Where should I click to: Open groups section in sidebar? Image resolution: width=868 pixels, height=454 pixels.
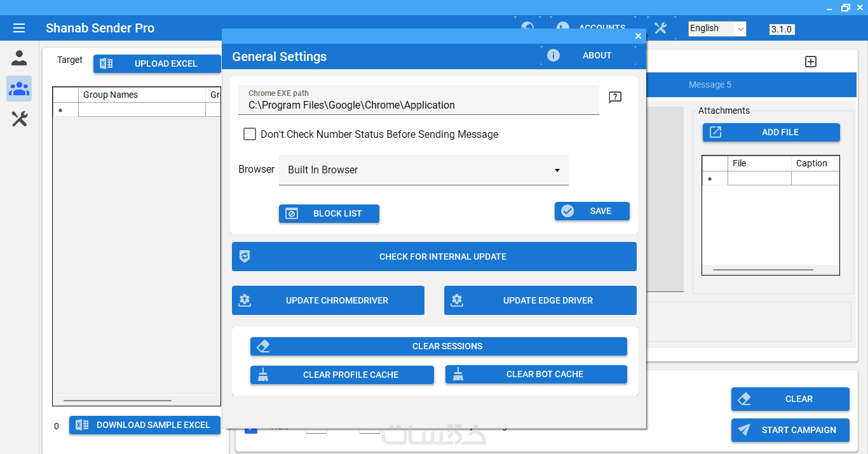tap(19, 88)
